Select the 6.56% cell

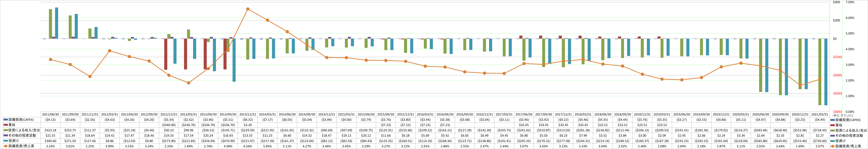248,146
